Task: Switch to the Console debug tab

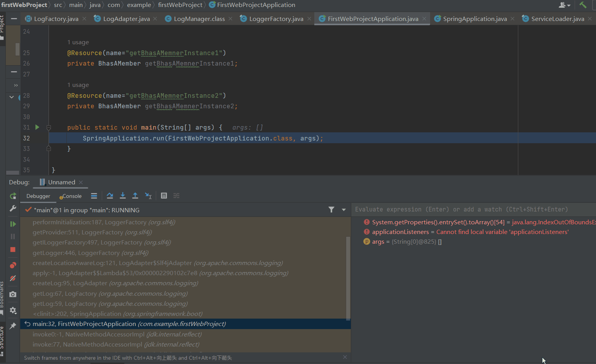Action: pos(70,196)
